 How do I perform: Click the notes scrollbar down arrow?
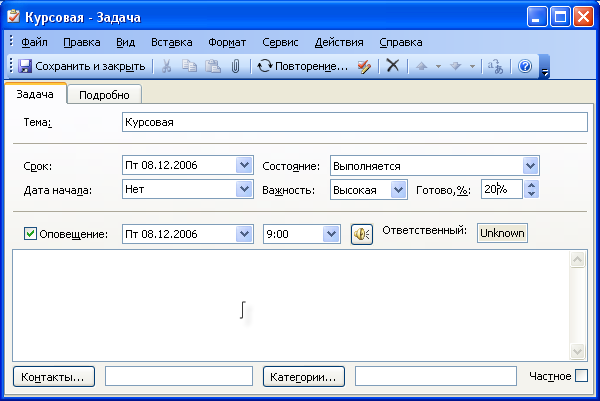coord(577,351)
